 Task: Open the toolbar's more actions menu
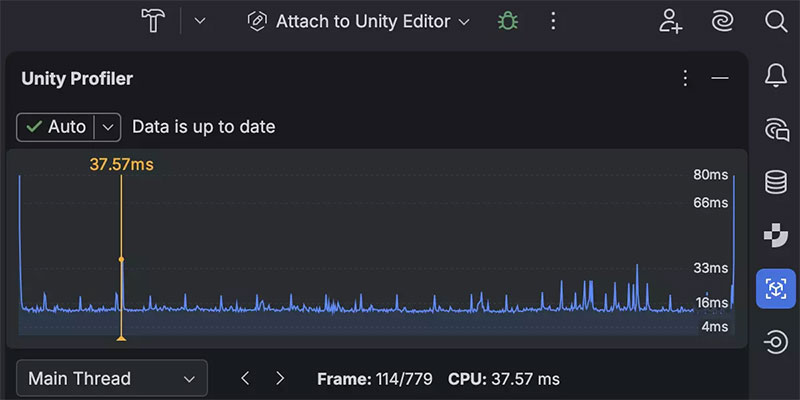(x=553, y=21)
